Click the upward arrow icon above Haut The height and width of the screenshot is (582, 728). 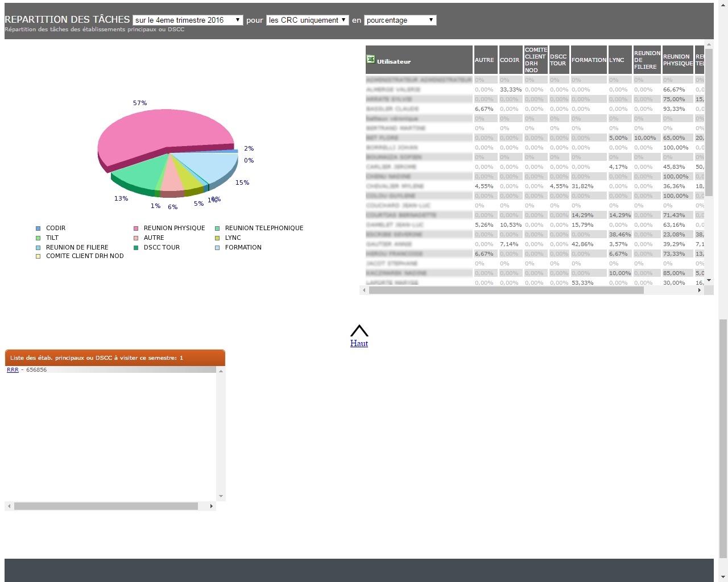click(x=359, y=331)
